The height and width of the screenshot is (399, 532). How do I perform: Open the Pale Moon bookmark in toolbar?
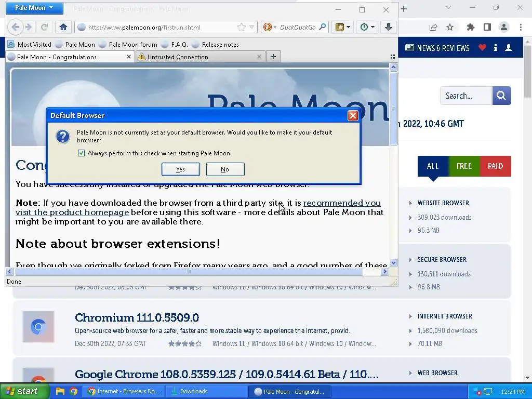point(75,45)
